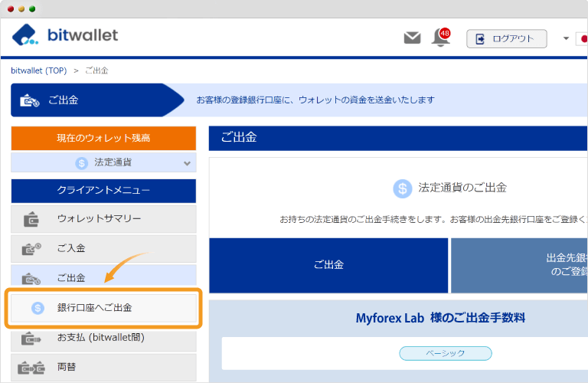Click the 現在のウォレット残高 header

tap(103, 138)
